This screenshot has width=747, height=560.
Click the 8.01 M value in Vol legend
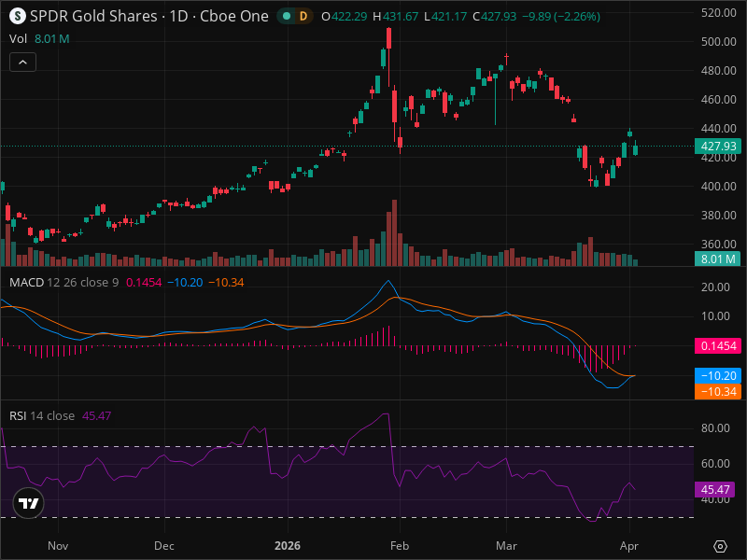coord(52,38)
